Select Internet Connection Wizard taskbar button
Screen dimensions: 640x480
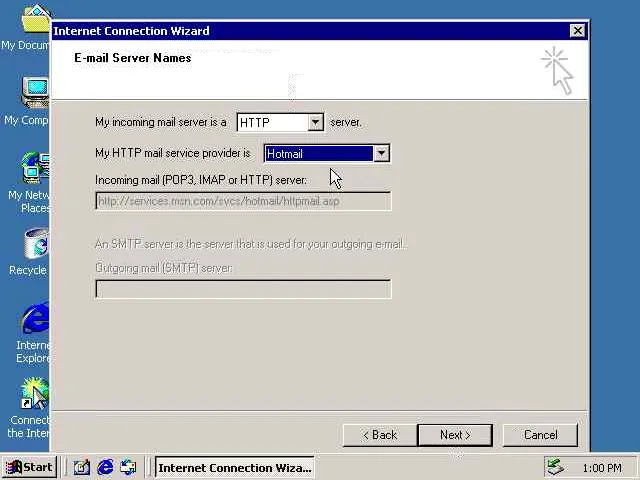(234, 468)
